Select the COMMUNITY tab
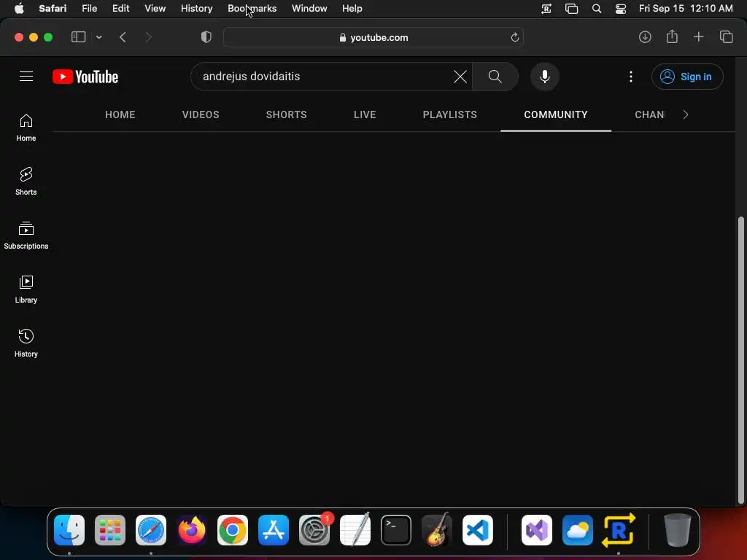 555,114
